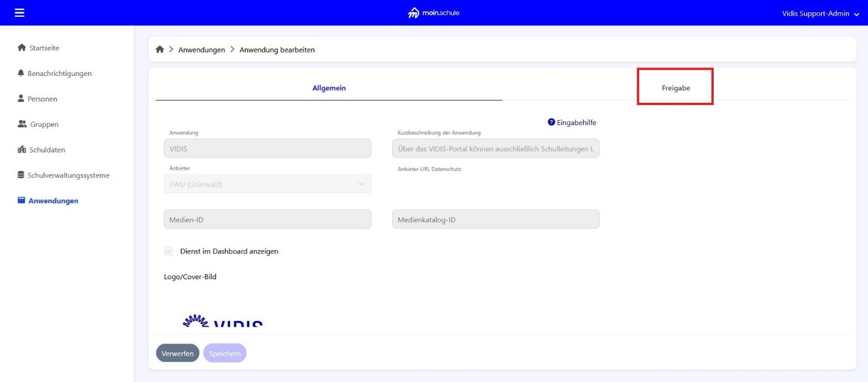
Task: Open the Vidis Support-Admin user menu
Action: tap(820, 13)
